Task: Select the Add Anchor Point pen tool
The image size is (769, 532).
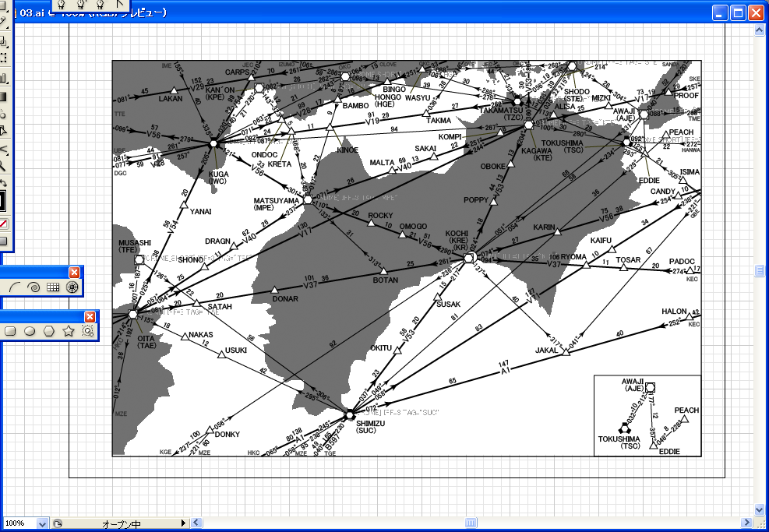Action: [81, 4]
